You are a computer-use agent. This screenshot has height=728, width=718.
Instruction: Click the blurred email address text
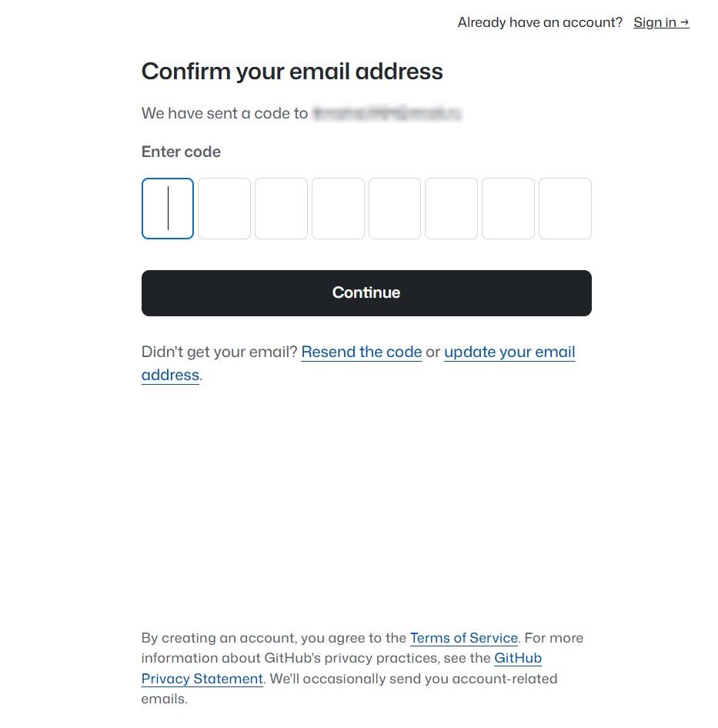click(x=386, y=114)
